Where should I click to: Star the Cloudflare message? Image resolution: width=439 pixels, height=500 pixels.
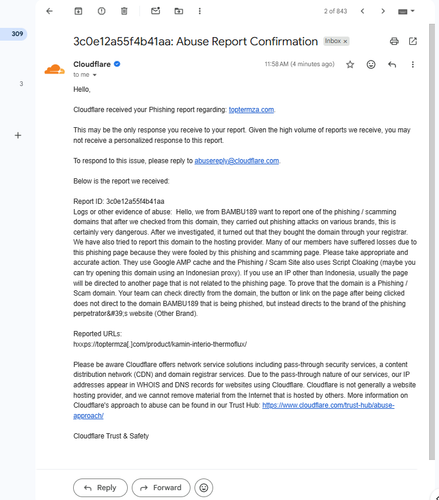[x=350, y=64]
